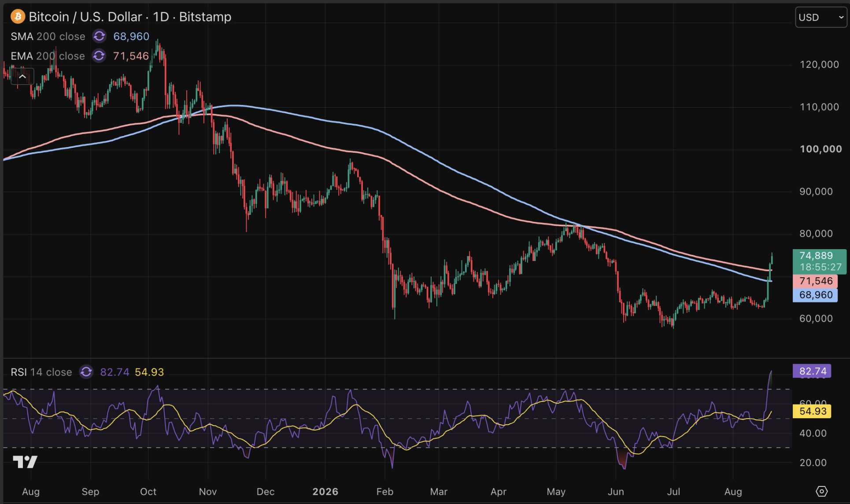Click the 40.00 label on the RSI axis

tap(813, 433)
